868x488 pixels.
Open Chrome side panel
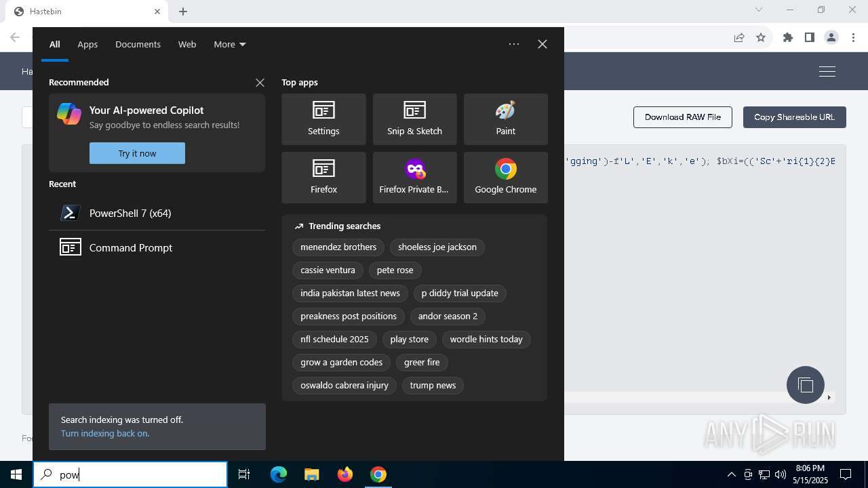pos(809,37)
